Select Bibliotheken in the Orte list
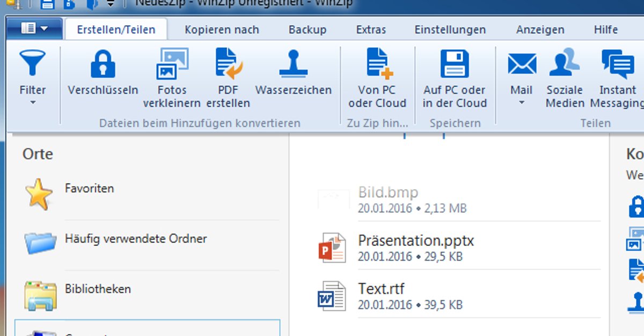Viewport: 644px width, 336px height. [98, 289]
